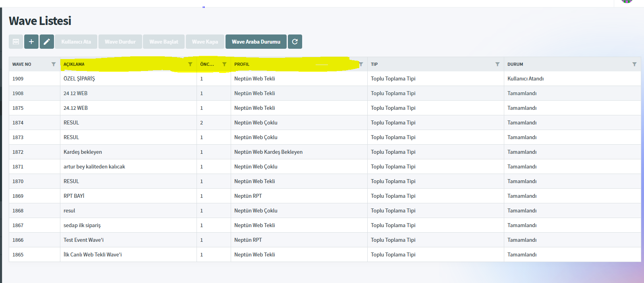This screenshot has width=644, height=283.
Task: Select wave number 1873
Action: 18,137
